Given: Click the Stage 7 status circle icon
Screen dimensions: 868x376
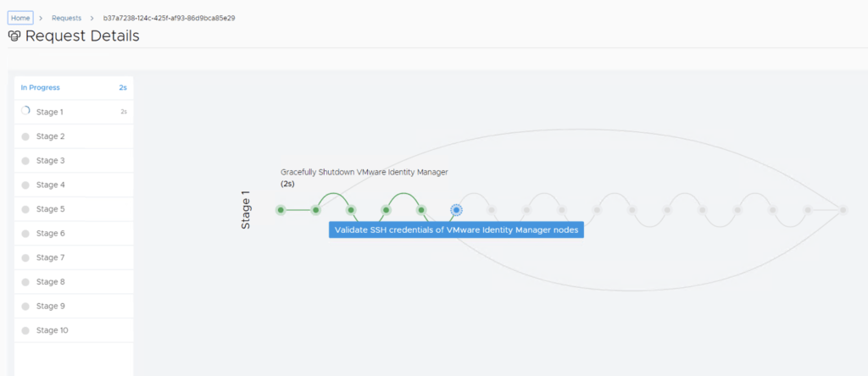Looking at the screenshot, I should [25, 257].
